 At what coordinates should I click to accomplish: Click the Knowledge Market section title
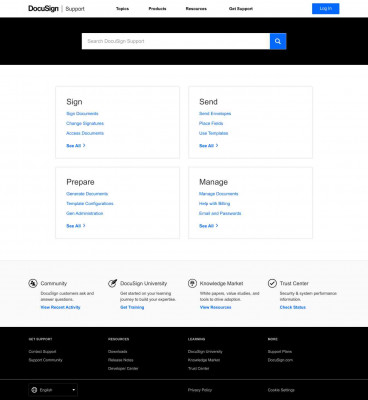point(222,283)
